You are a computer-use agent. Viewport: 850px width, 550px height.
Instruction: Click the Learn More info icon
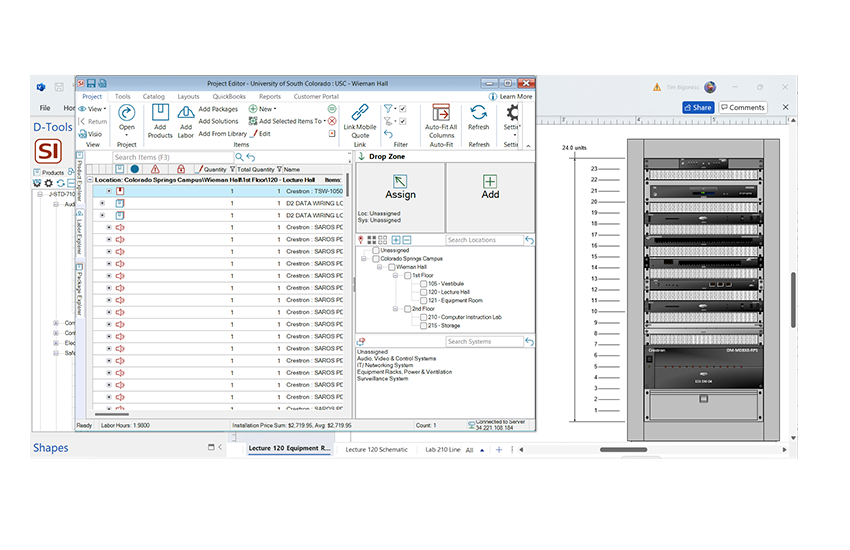[493, 96]
